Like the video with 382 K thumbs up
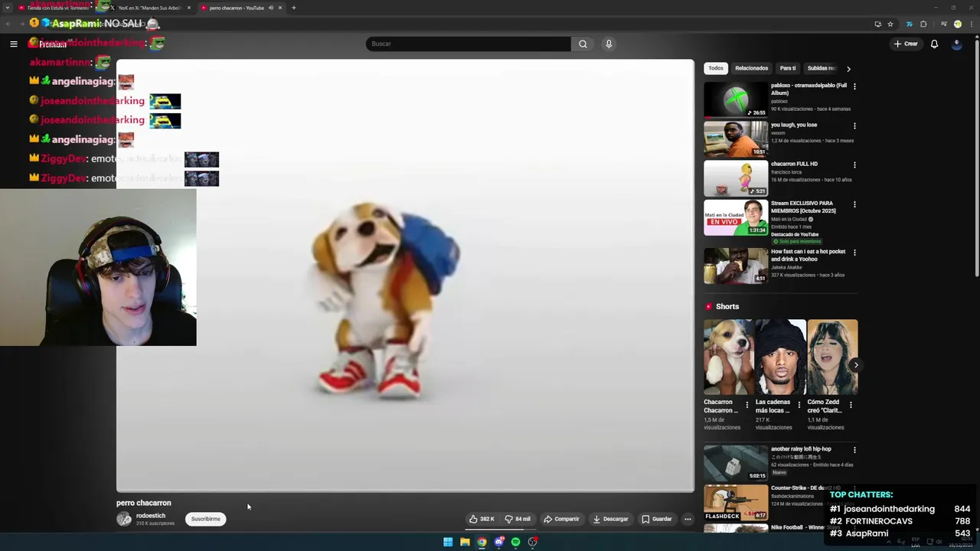The width and height of the screenshot is (980, 551). pos(482,519)
